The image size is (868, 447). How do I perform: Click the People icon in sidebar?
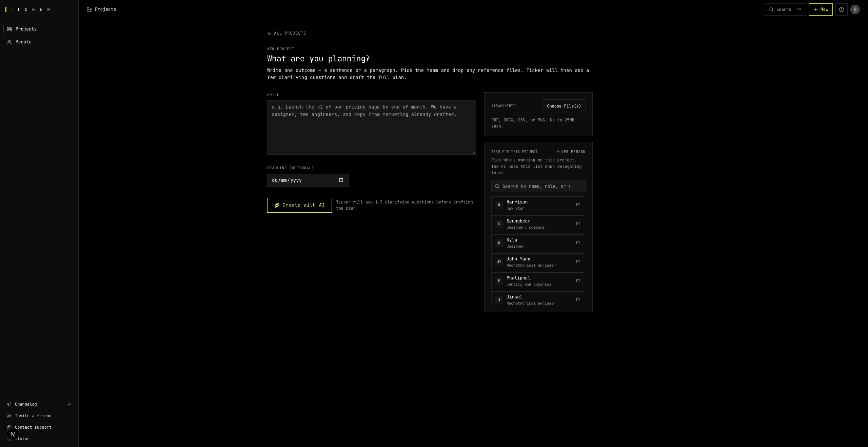[9, 42]
